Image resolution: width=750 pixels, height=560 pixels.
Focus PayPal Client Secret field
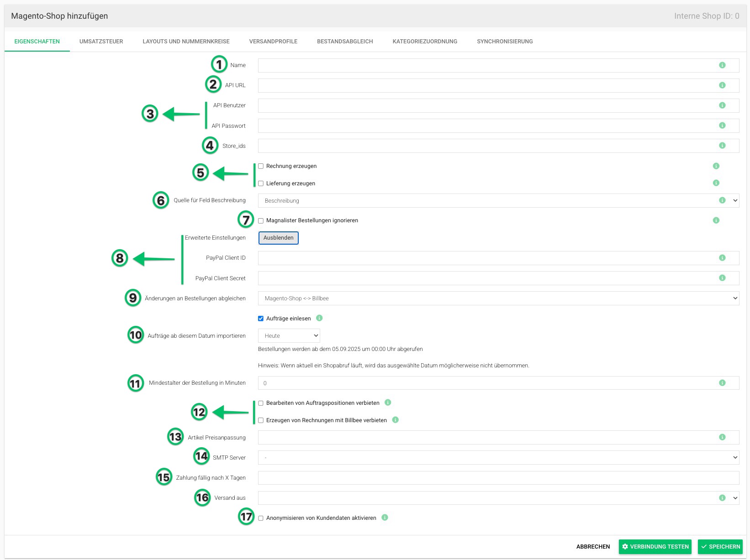tap(498, 278)
